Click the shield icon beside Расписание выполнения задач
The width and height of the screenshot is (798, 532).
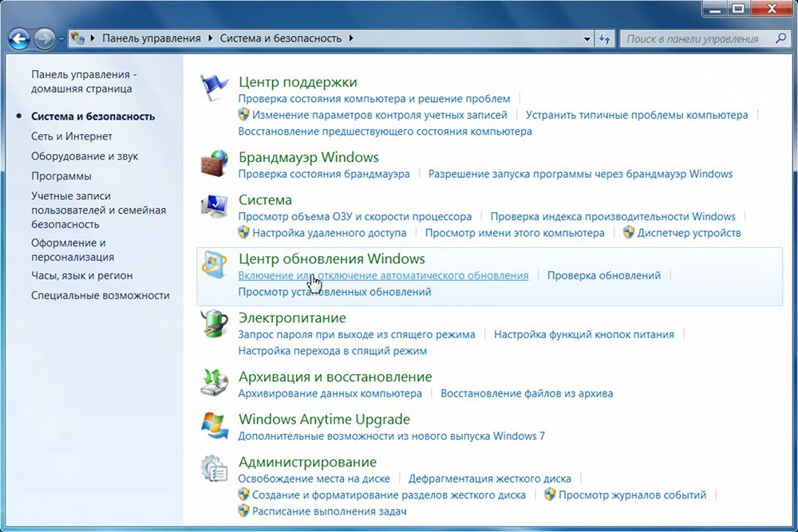point(243,510)
